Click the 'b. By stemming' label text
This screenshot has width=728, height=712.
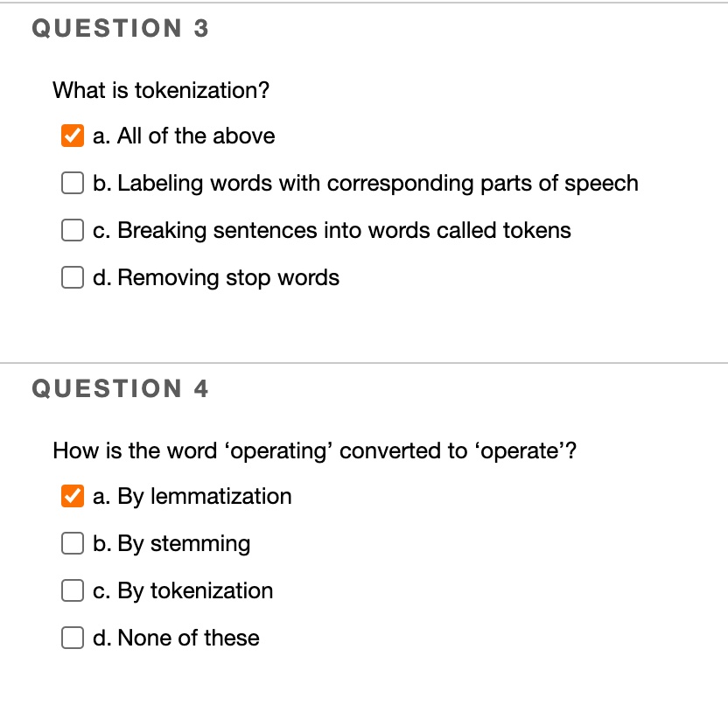click(171, 544)
